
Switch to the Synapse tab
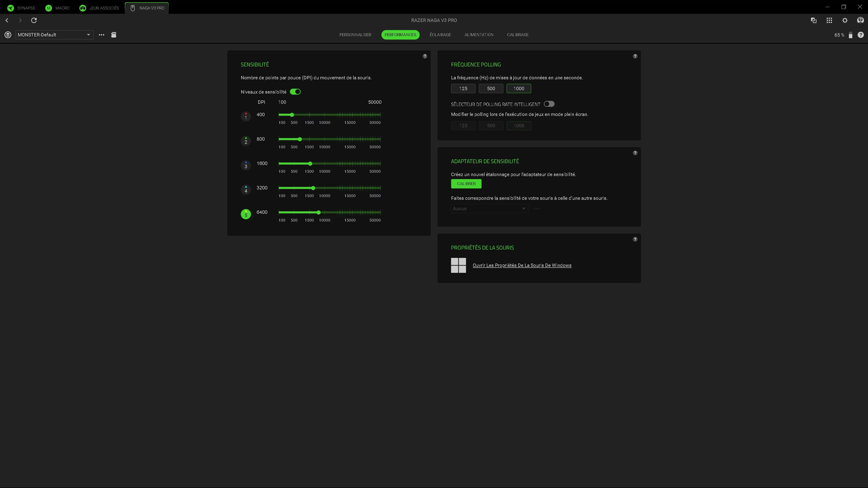pos(21,8)
